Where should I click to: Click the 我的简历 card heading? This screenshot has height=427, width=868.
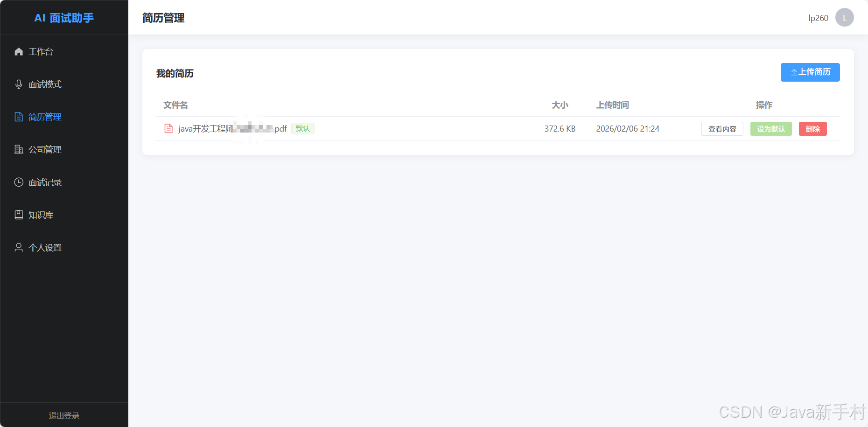[x=175, y=73]
